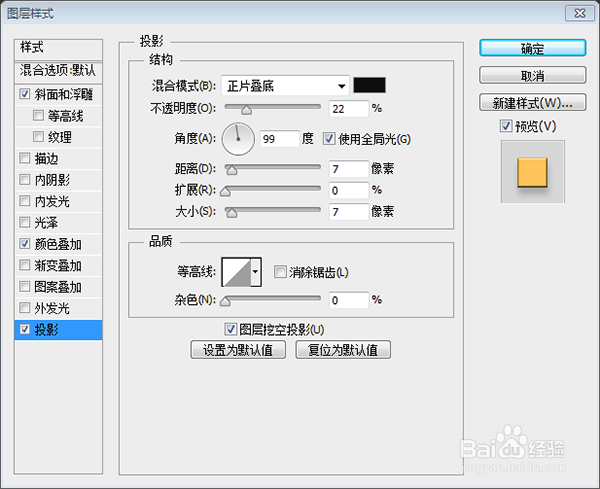The width and height of the screenshot is (600, 489).
Task: Enable the 纹理 checkbox
Action: click(x=38, y=137)
